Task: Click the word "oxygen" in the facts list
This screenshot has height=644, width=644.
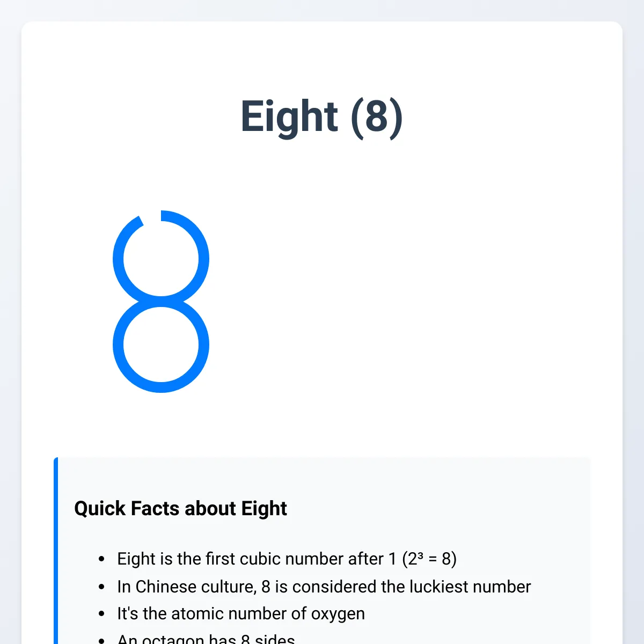Action: [338, 614]
